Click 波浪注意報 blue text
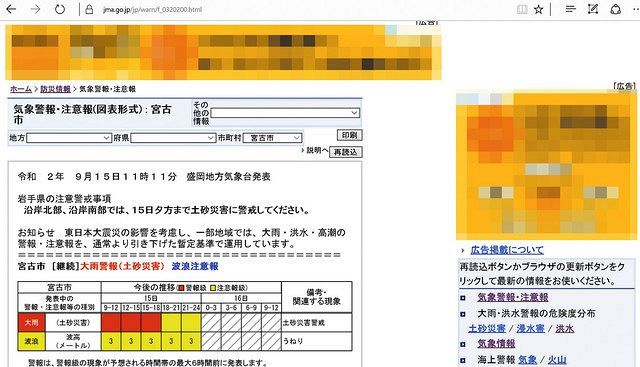The height and width of the screenshot is (367, 640). [195, 266]
